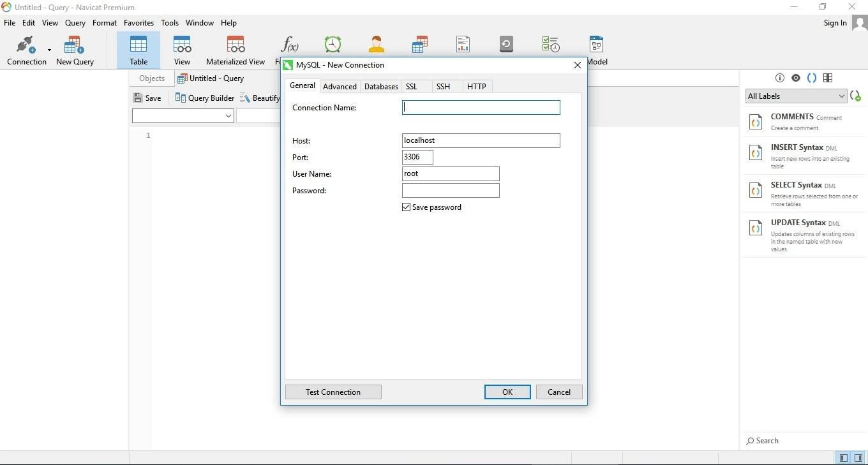Select the SELECT Syntax snippet
The height and width of the screenshot is (465, 868).
click(x=804, y=193)
